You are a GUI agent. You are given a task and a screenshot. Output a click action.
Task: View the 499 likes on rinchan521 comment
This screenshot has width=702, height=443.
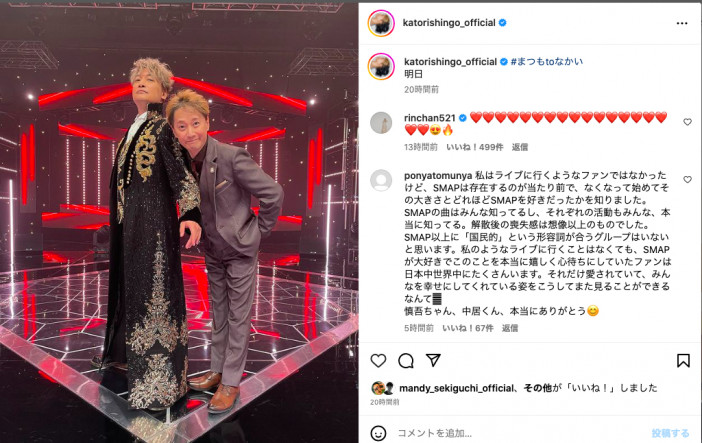[x=475, y=147]
